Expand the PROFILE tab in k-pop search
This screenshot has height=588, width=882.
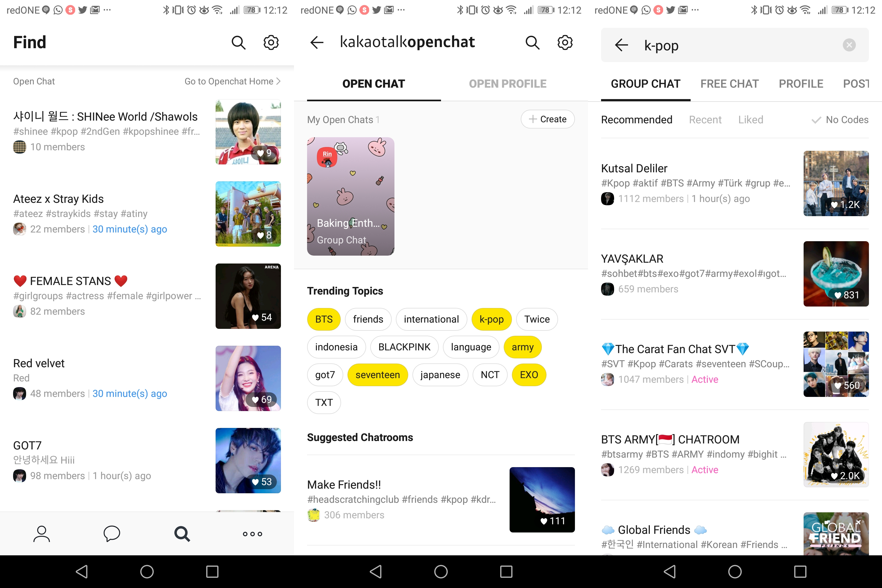801,83
